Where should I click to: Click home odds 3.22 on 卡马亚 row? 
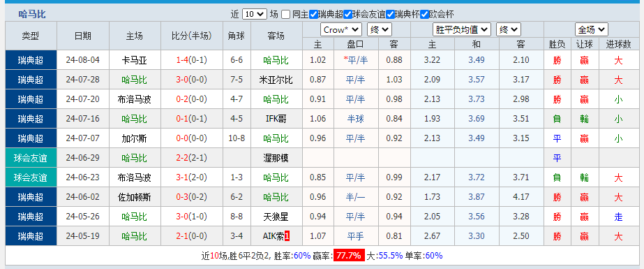tap(432, 60)
